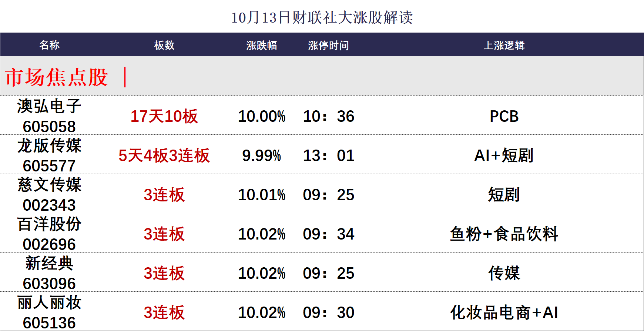
Task: Select the 化妆品电商+AI logic cell
Action: pyautogui.click(x=504, y=312)
